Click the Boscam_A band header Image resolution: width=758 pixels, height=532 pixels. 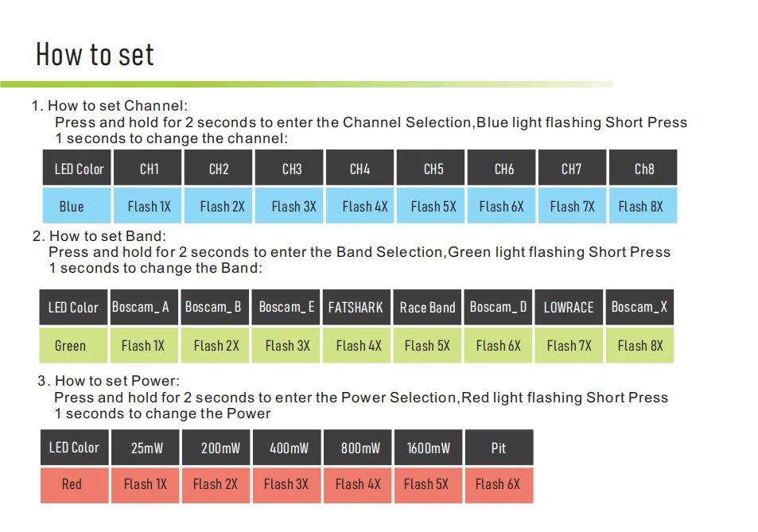click(x=144, y=307)
